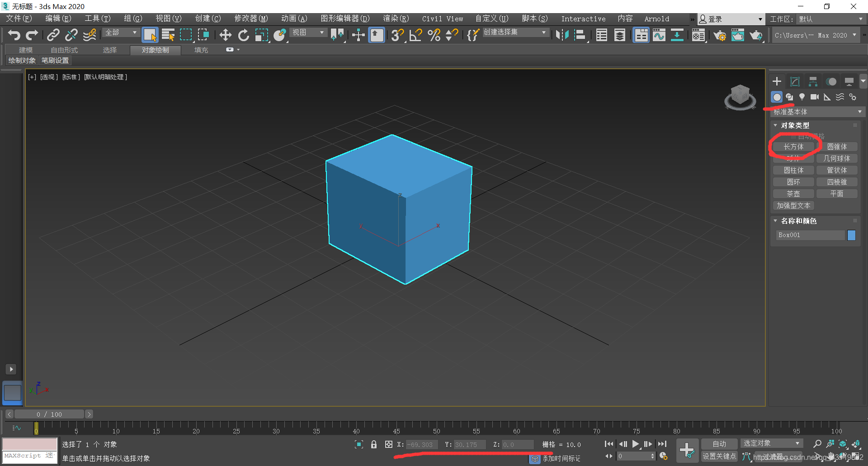Image resolution: width=868 pixels, height=466 pixels.
Task: Switch to the 建模 ribbon tab
Action: tap(26, 50)
